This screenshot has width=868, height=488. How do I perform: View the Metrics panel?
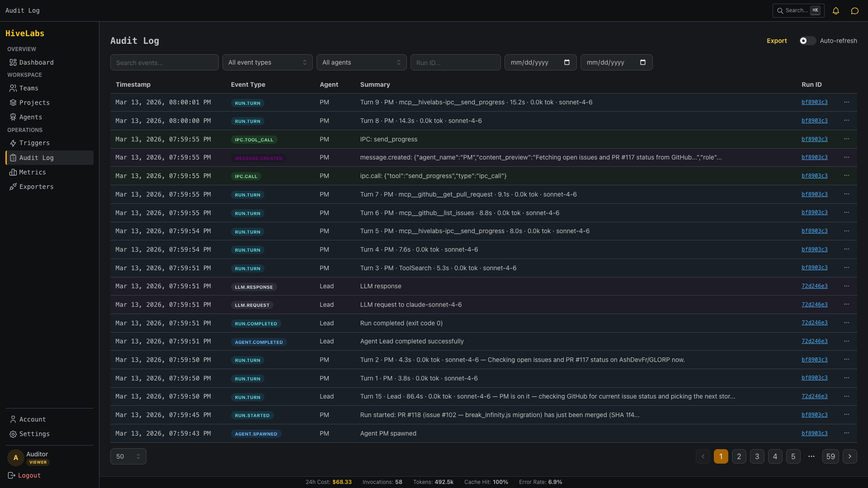point(32,172)
